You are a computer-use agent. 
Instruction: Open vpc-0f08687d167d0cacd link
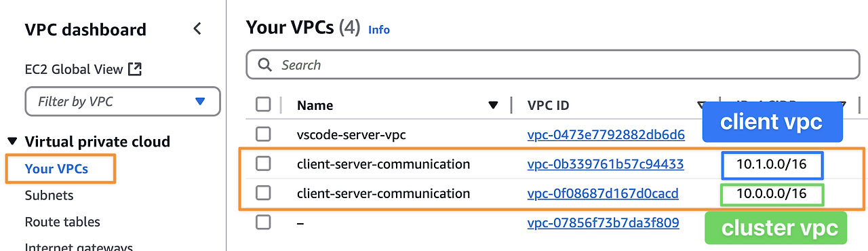pyautogui.click(x=602, y=194)
